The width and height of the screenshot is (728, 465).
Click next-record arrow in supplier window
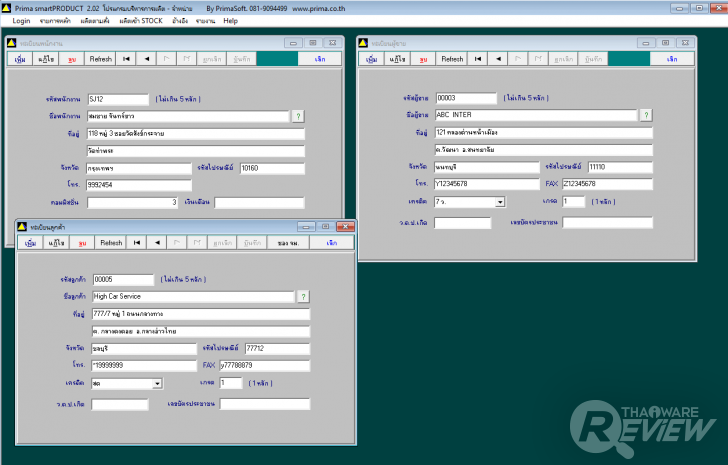pyautogui.click(x=518, y=59)
